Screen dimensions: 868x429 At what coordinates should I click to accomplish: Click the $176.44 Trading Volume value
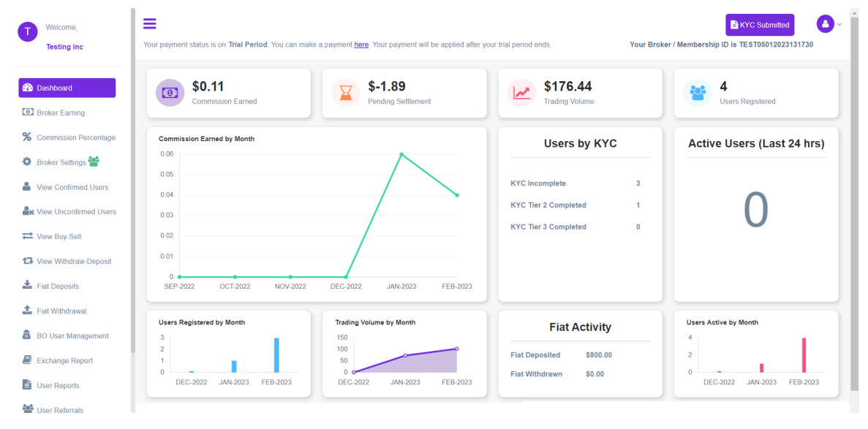pyautogui.click(x=568, y=86)
